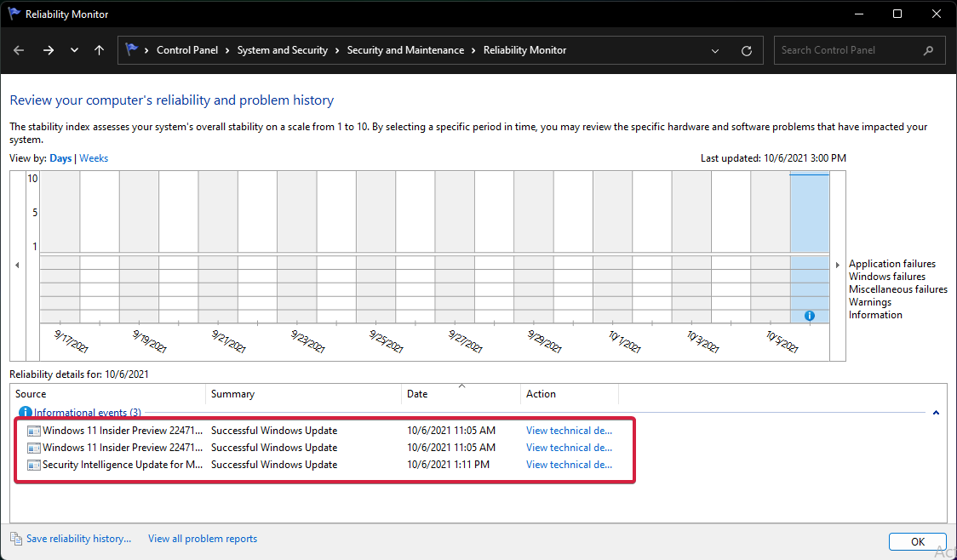Open recent locations dropdown
The width and height of the screenshot is (957, 560).
pyautogui.click(x=75, y=50)
